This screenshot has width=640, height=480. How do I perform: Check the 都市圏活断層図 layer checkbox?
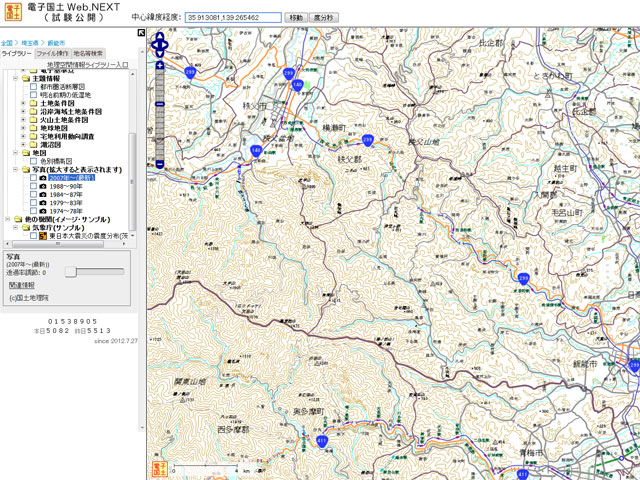coord(33,87)
